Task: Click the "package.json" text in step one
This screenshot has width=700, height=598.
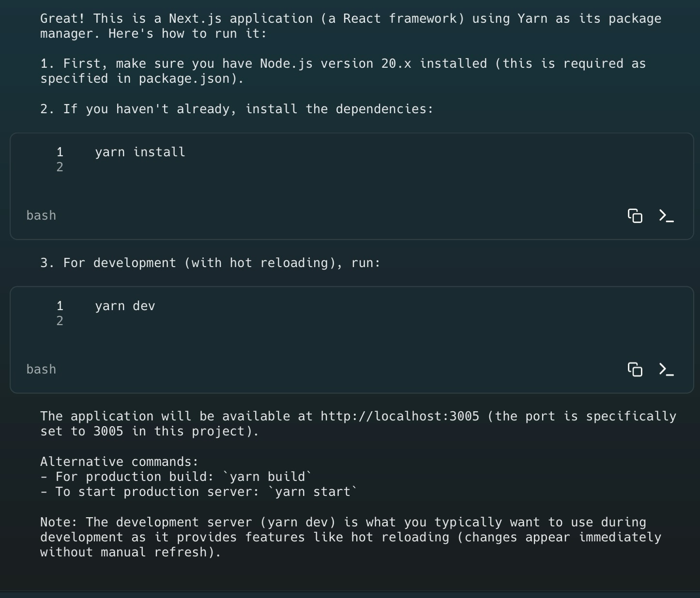Action: [184, 79]
